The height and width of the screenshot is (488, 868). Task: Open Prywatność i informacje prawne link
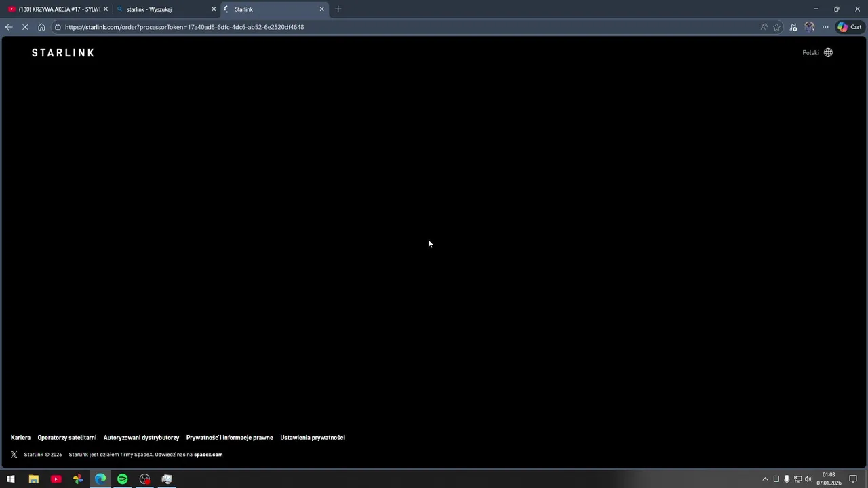click(230, 438)
